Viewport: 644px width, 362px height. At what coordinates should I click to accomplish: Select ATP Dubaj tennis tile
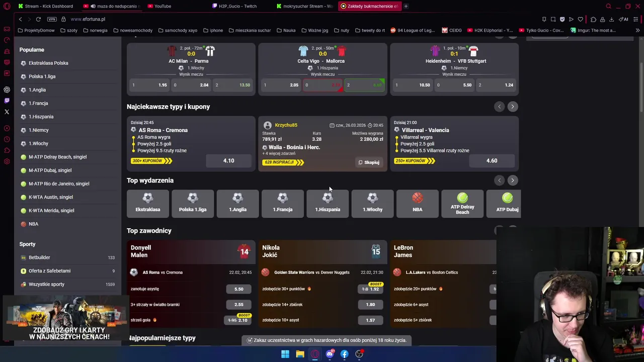point(504,203)
